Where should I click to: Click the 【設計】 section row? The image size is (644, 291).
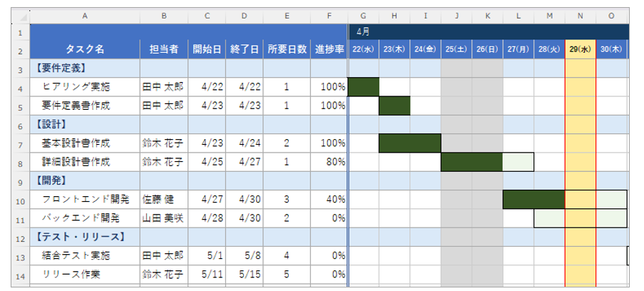85,125
